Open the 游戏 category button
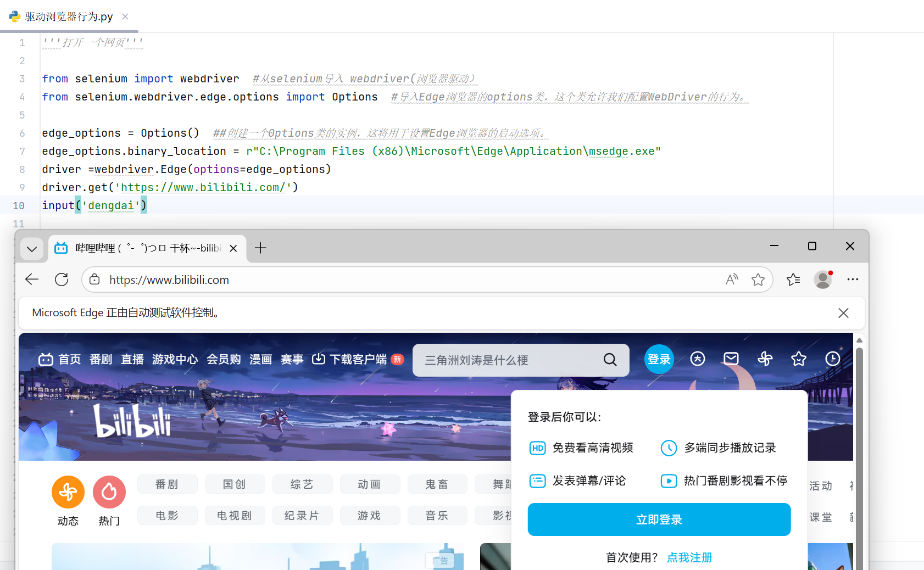 pyautogui.click(x=370, y=516)
